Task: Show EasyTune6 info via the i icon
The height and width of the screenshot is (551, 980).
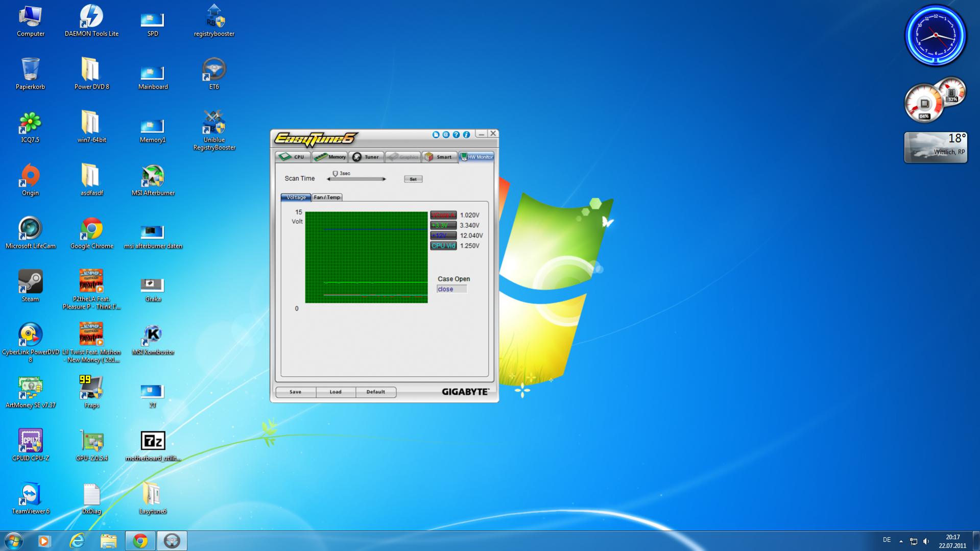Action: pyautogui.click(x=466, y=135)
